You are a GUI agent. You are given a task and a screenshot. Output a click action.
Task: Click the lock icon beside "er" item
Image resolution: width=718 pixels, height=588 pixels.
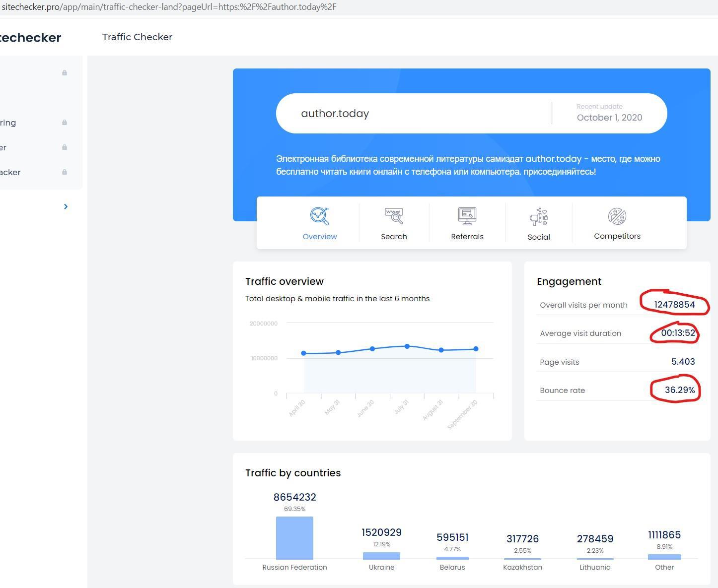point(65,147)
